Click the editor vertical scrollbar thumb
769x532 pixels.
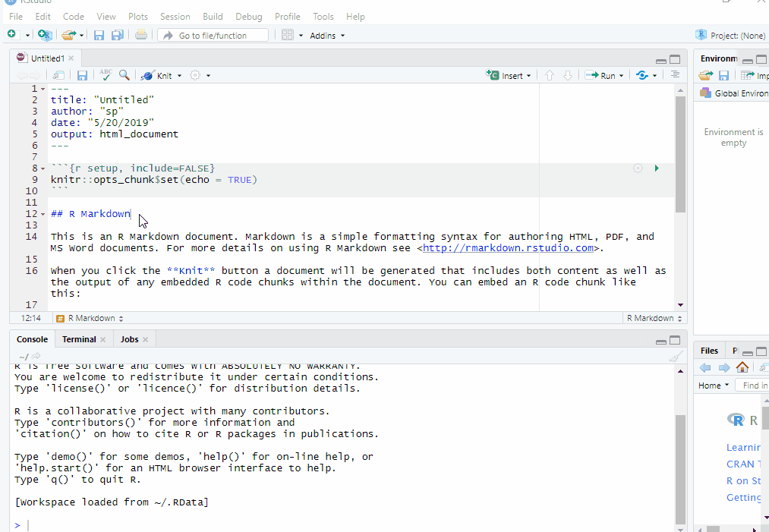pos(680,154)
